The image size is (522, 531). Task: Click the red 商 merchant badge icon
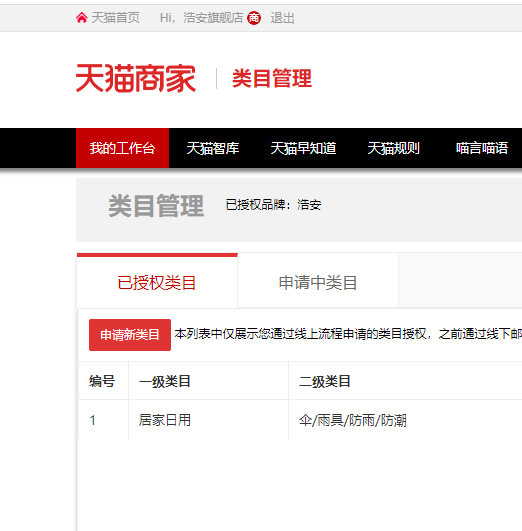tap(254, 18)
